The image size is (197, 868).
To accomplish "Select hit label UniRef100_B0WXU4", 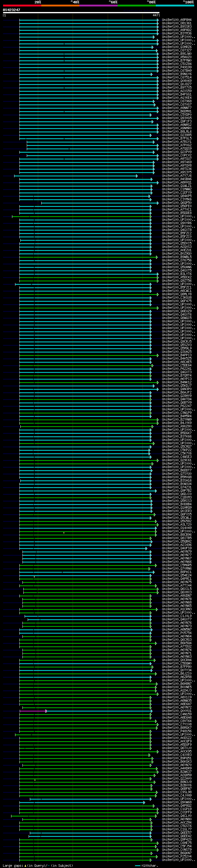I will pos(177,484).
